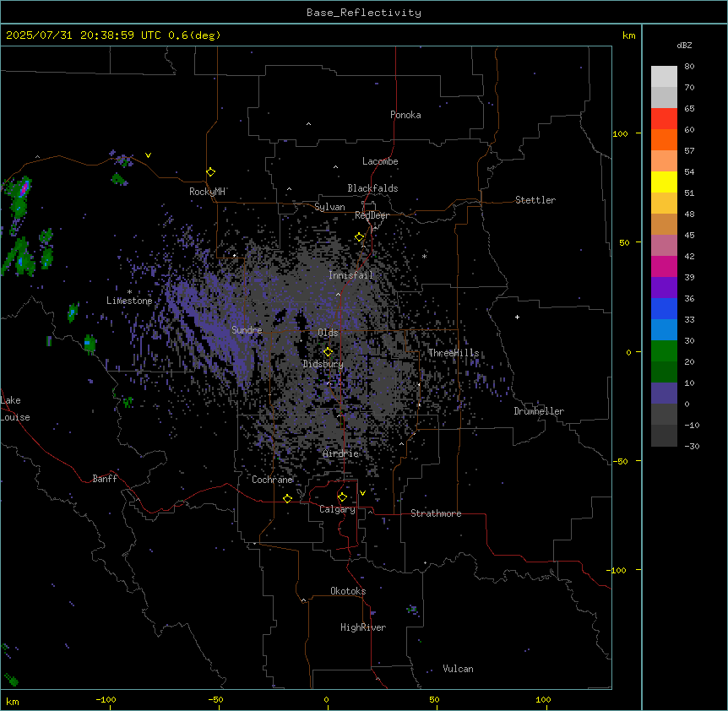Select the yellow diamond between Olds and Didsbury
This screenshot has width=728, height=711.
[328, 352]
